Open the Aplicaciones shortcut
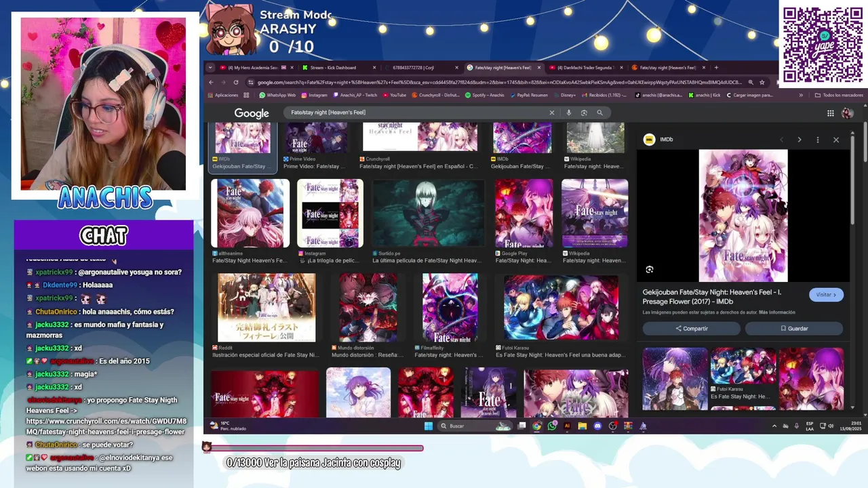 [x=222, y=95]
